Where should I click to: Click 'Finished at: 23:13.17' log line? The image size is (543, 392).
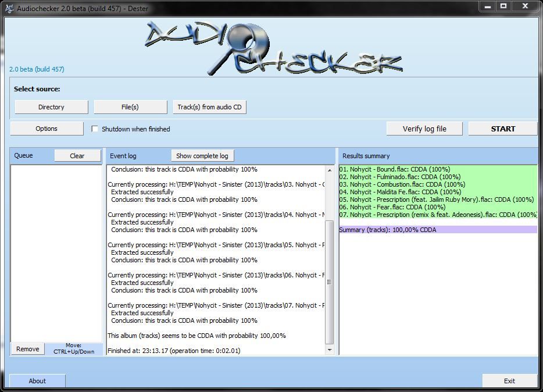point(174,351)
